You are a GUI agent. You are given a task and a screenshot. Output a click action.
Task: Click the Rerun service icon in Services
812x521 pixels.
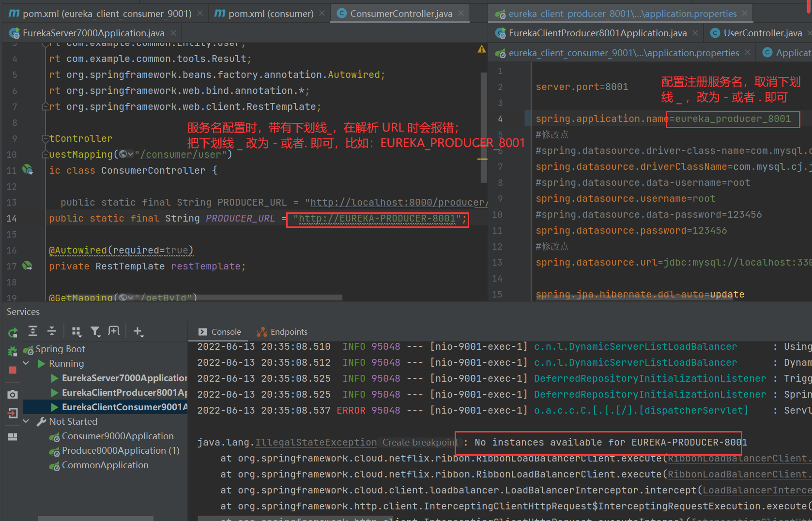click(x=13, y=332)
